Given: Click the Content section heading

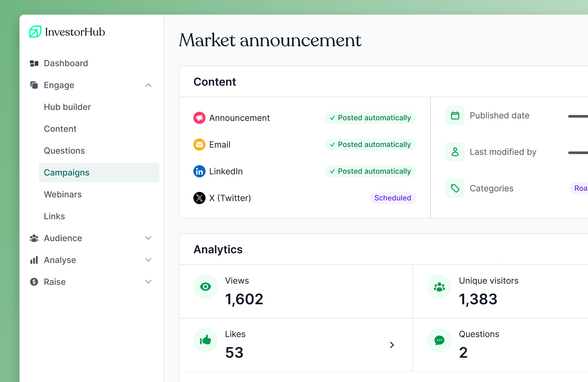Looking at the screenshot, I should pyautogui.click(x=215, y=82).
